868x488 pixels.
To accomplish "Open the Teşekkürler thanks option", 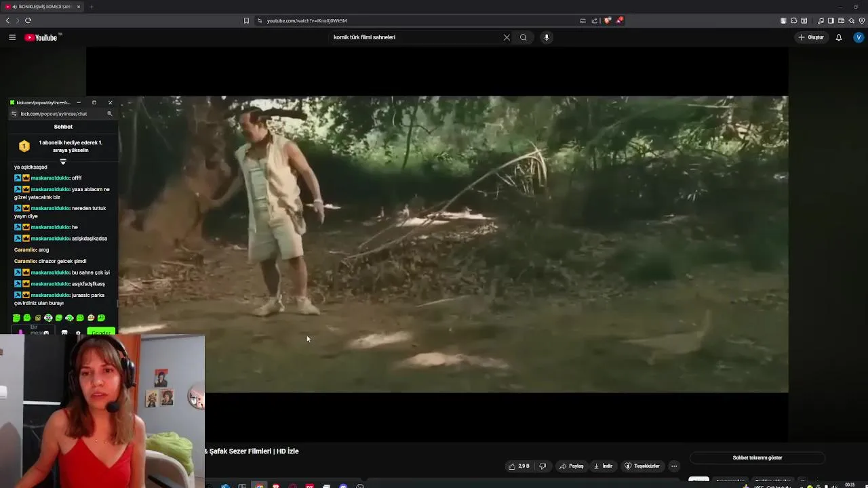I will [642, 466].
